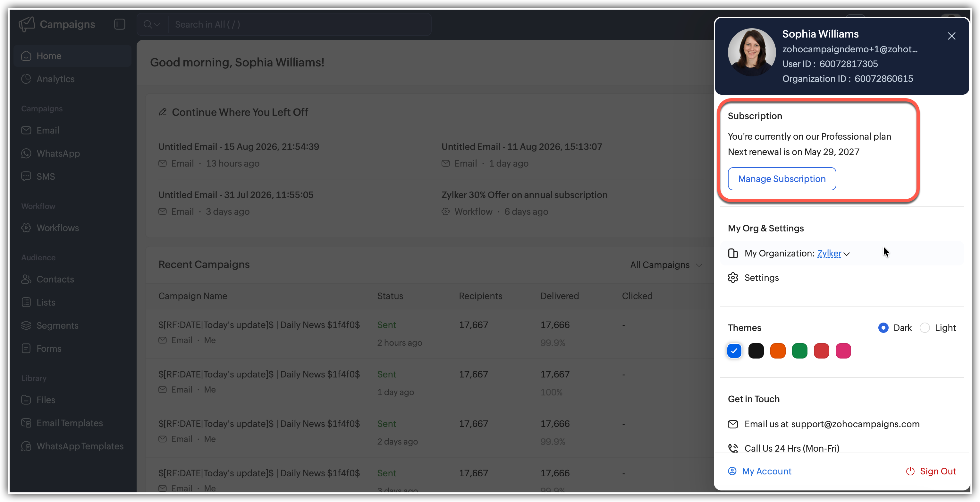Viewport: 980px width, 502px height.
Task: Open Email Templates in sidebar
Action: (72, 423)
